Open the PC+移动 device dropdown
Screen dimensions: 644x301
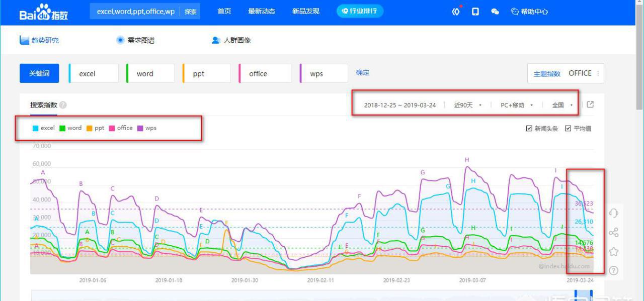(517, 105)
